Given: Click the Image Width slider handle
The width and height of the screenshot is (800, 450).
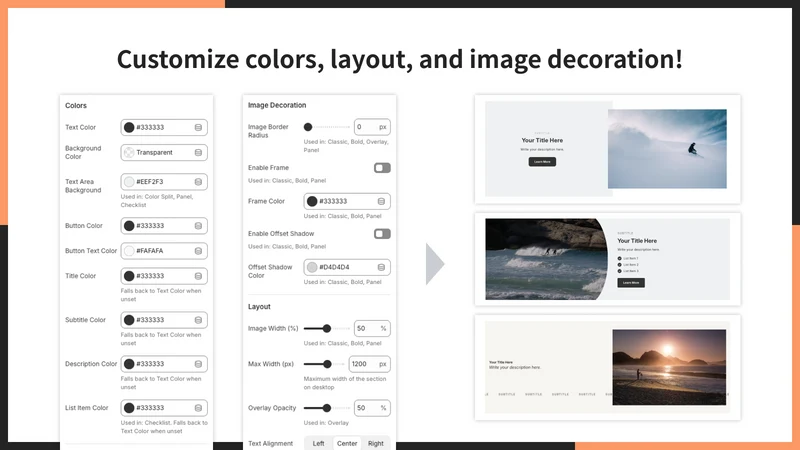Looking at the screenshot, I should coord(327,329).
